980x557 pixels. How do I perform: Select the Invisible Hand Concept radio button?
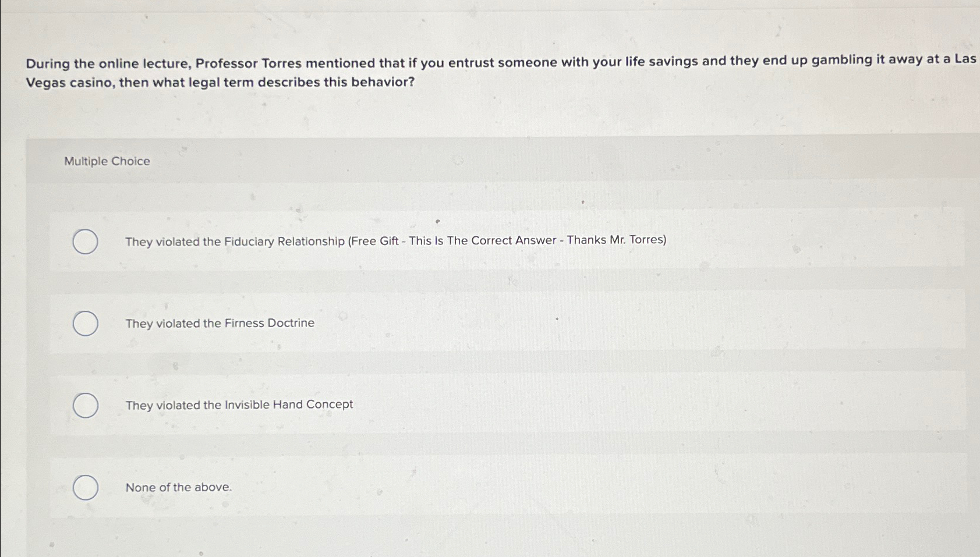(85, 406)
